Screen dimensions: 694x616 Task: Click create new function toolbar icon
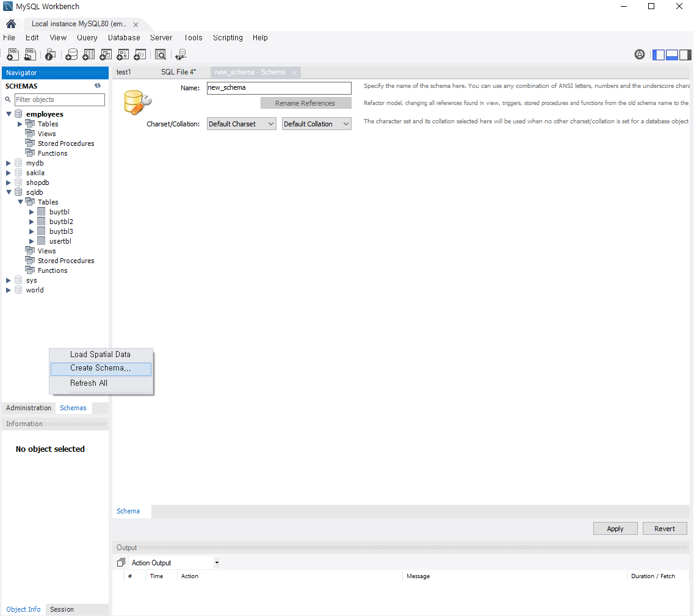(140, 54)
